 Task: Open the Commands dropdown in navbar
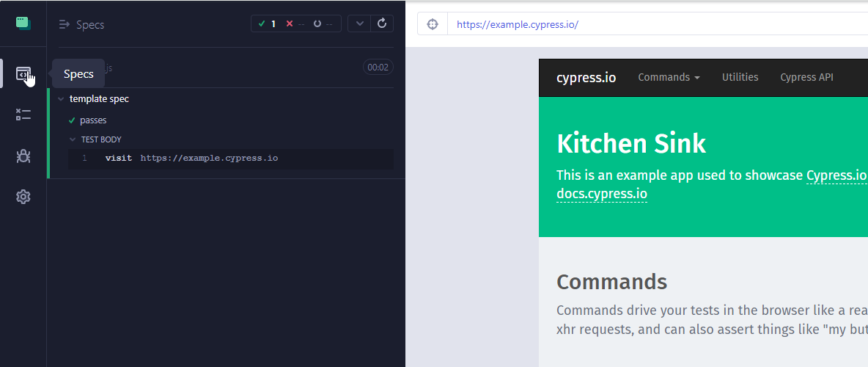pos(669,78)
